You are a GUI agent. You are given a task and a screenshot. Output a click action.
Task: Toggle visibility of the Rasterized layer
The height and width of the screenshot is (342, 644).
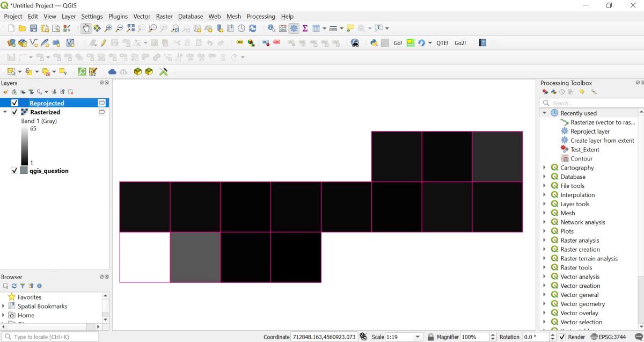(x=14, y=112)
